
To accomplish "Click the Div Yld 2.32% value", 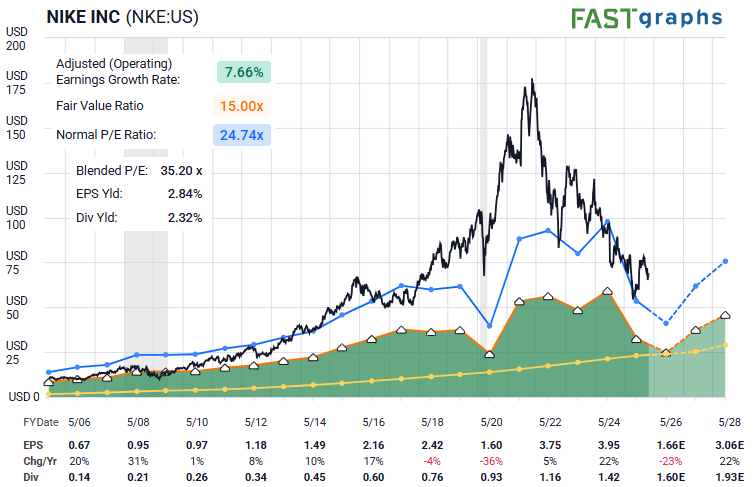I will point(185,217).
